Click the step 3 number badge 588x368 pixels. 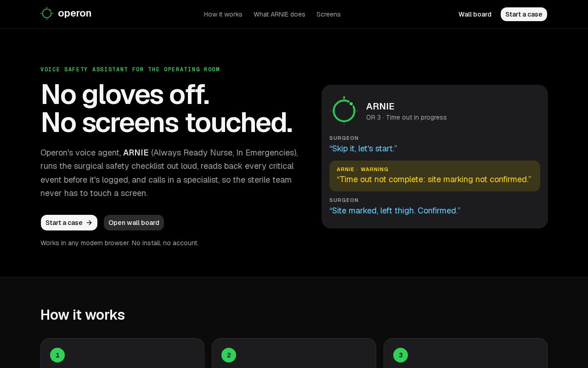point(401,355)
